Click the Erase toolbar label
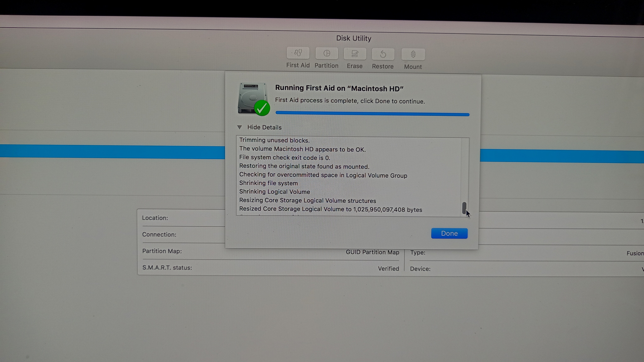 [355, 66]
